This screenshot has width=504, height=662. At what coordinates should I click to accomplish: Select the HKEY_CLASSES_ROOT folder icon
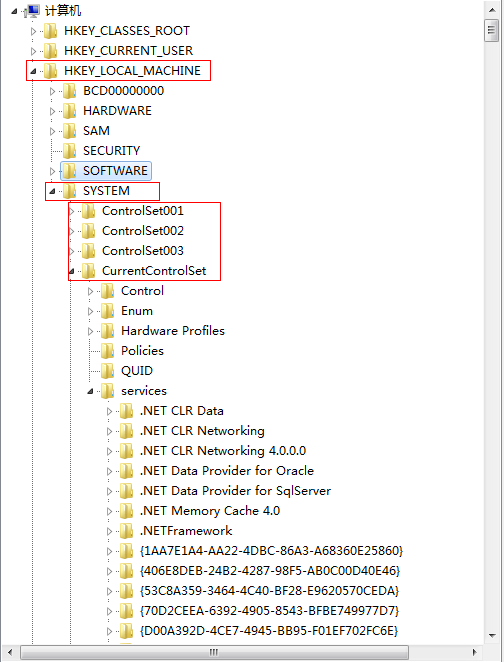click(51, 31)
